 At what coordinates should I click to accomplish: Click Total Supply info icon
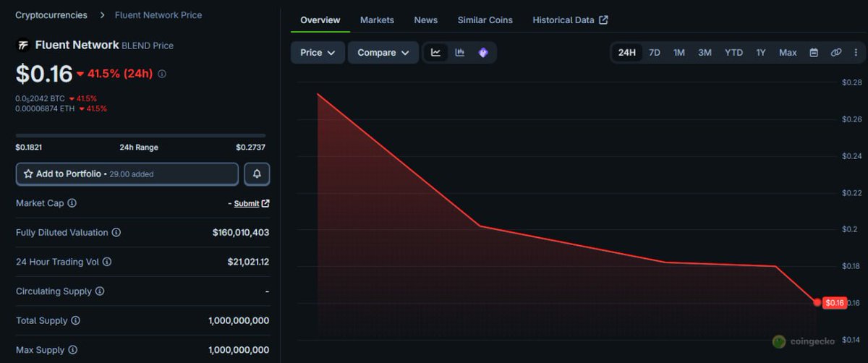click(x=75, y=320)
